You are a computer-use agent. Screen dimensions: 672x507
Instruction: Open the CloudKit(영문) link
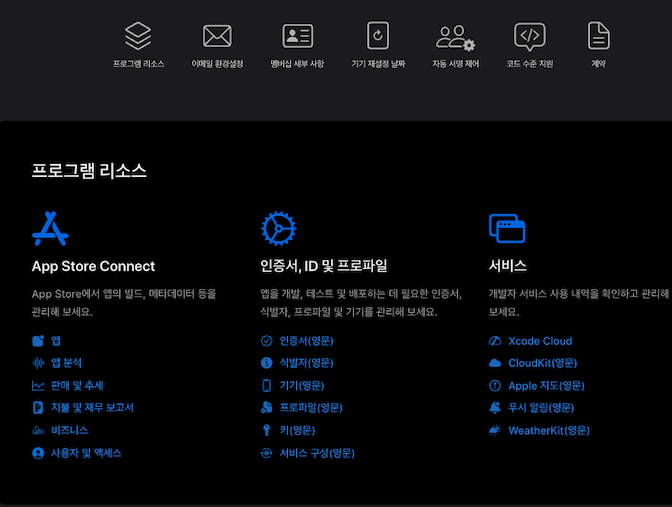[x=543, y=363]
